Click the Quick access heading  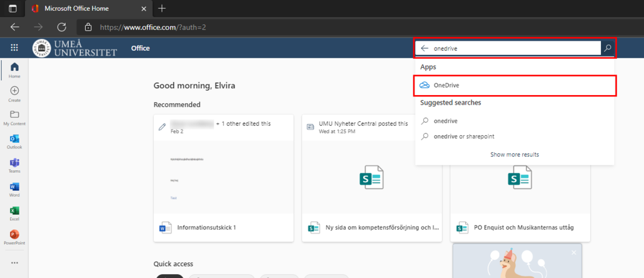coord(173,264)
